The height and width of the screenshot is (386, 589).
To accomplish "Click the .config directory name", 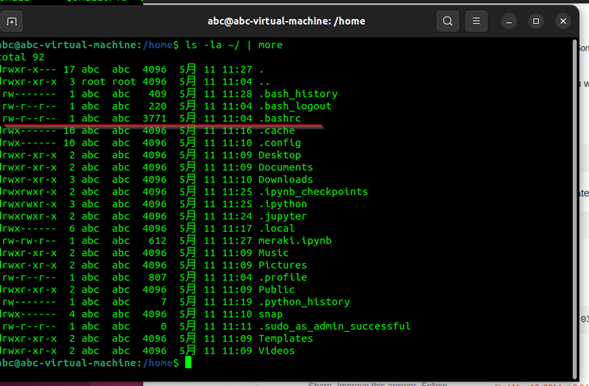I will [280, 143].
